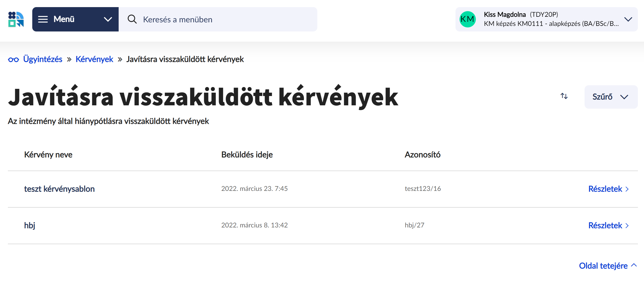
Task: Open the Ügyintézés breadcrumb item
Action: coord(43,59)
